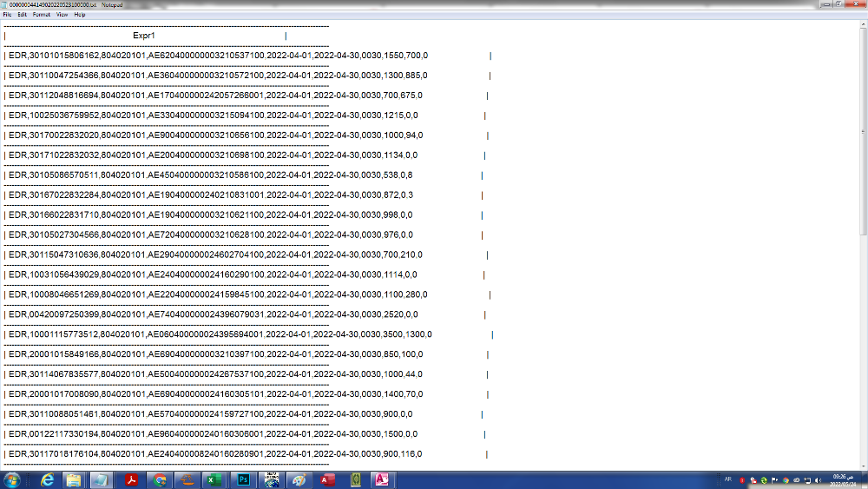Click the vertical scrollbar up arrow

tap(864, 24)
